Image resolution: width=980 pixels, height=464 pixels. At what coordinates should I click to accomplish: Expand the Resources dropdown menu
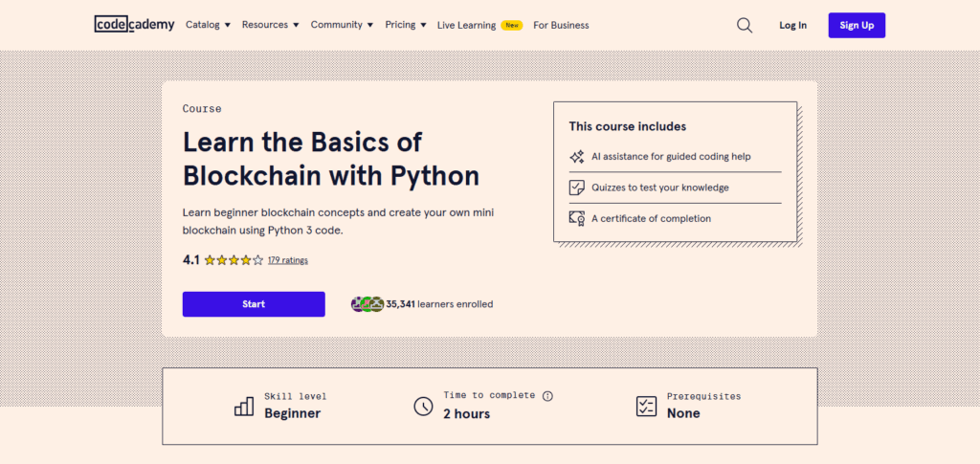tap(270, 25)
